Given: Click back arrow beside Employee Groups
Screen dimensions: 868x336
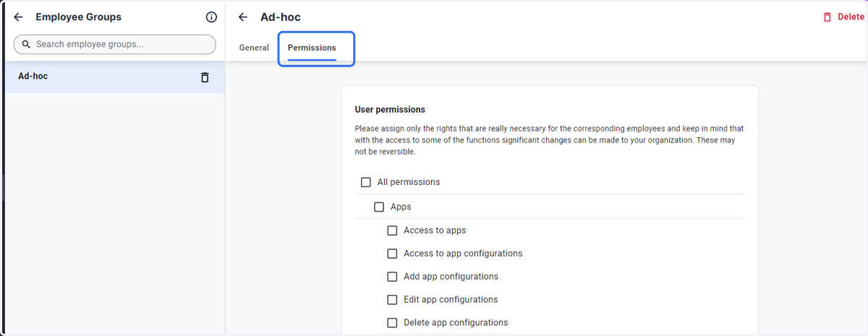Looking at the screenshot, I should [18, 17].
